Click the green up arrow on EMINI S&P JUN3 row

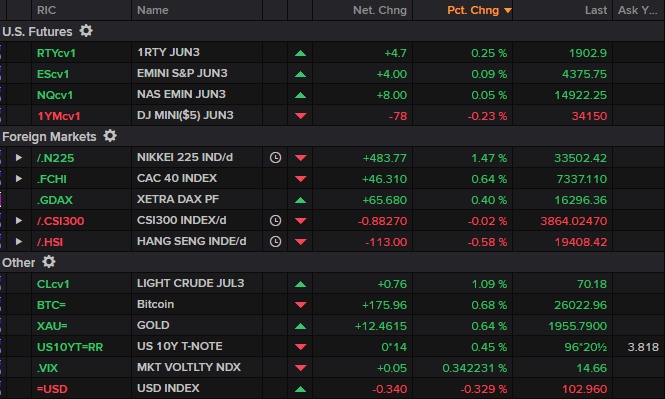[300, 74]
